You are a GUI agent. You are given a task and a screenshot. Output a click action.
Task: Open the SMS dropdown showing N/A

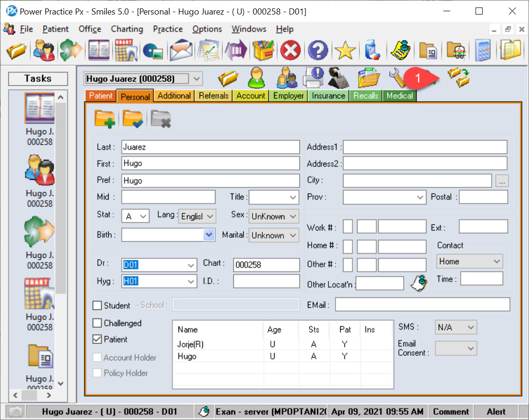click(x=471, y=327)
